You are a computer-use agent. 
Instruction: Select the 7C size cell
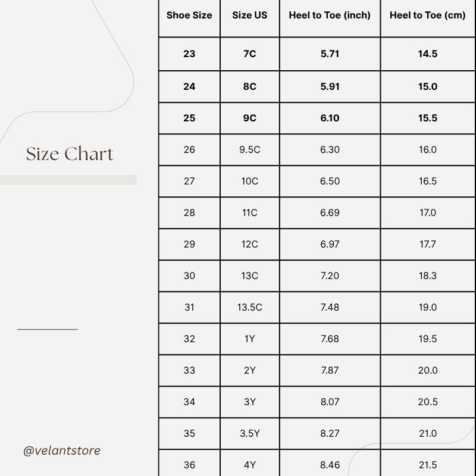[x=250, y=54]
